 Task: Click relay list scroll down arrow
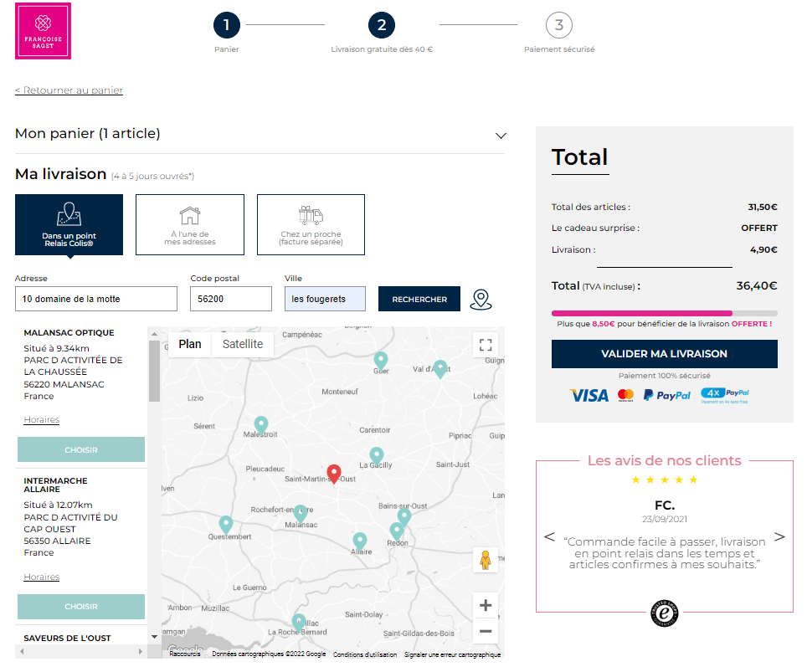(x=154, y=637)
